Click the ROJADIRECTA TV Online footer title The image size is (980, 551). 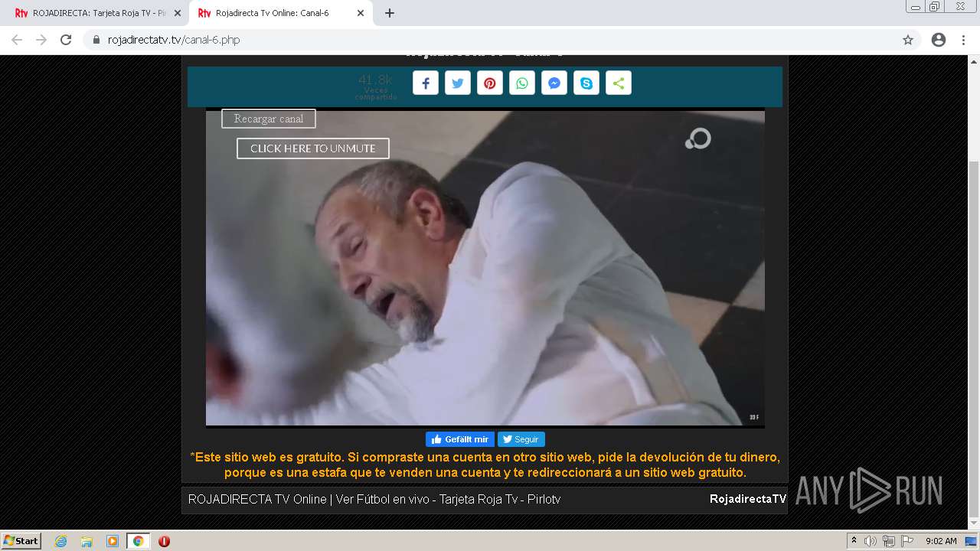coord(374,499)
